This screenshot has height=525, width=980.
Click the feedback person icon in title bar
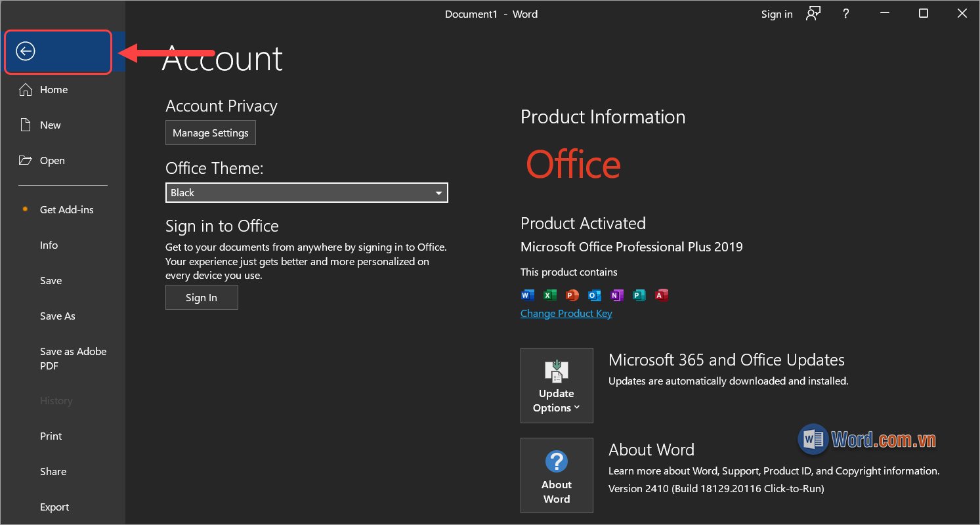pyautogui.click(x=813, y=14)
